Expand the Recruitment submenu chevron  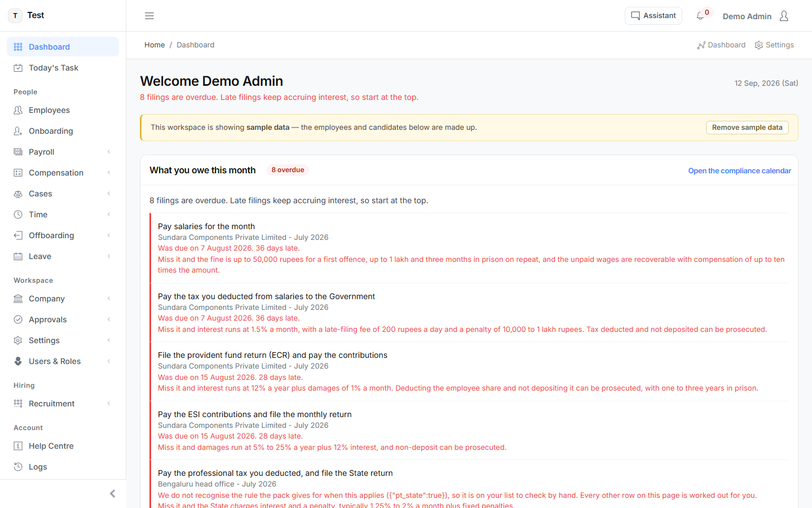point(109,404)
